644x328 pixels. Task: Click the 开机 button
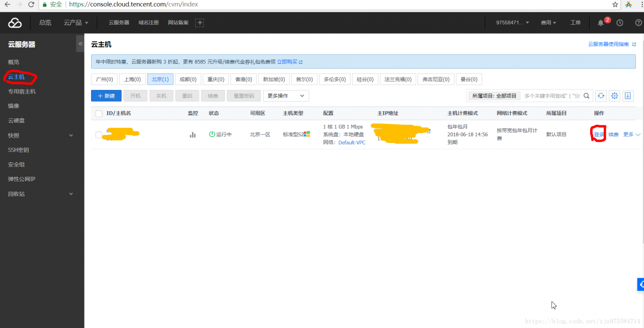pos(135,96)
